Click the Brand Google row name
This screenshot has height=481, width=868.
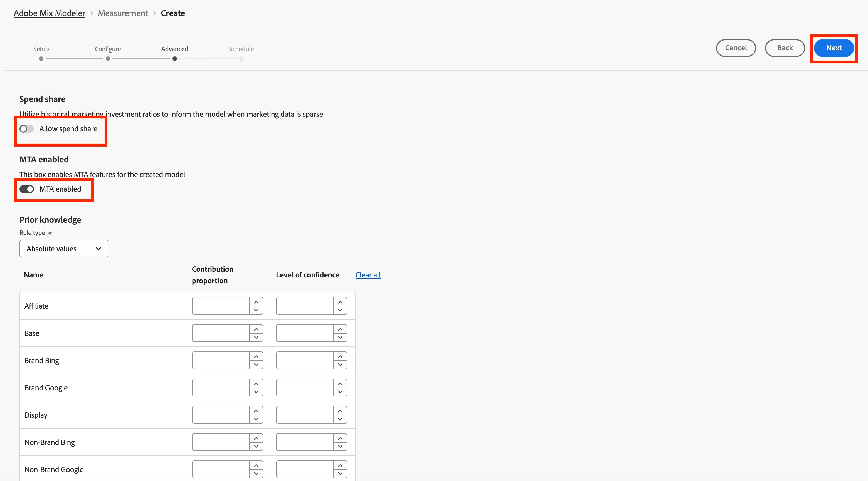pos(46,388)
